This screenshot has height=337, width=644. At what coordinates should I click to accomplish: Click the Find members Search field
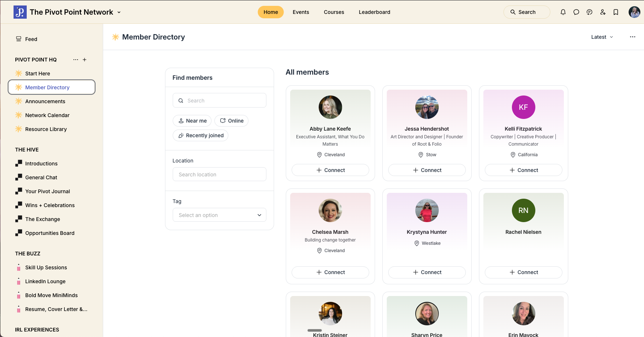click(220, 100)
